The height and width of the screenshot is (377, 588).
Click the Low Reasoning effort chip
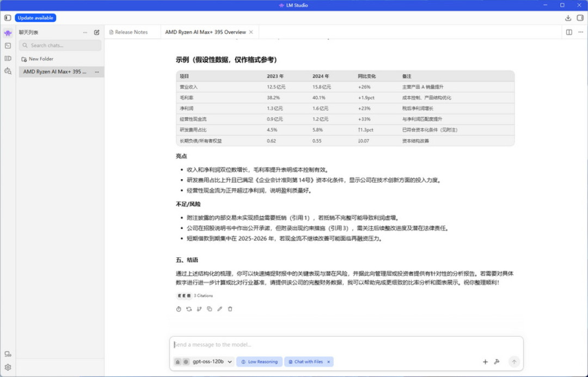(259, 362)
